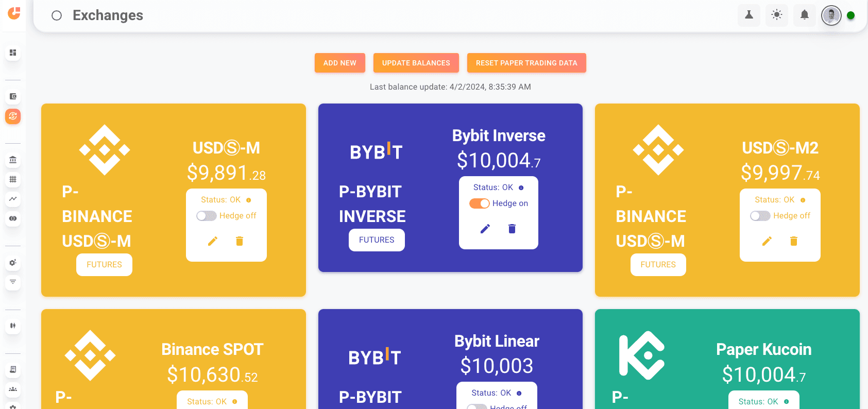
Task: Click the flask icon in header
Action: [748, 15]
